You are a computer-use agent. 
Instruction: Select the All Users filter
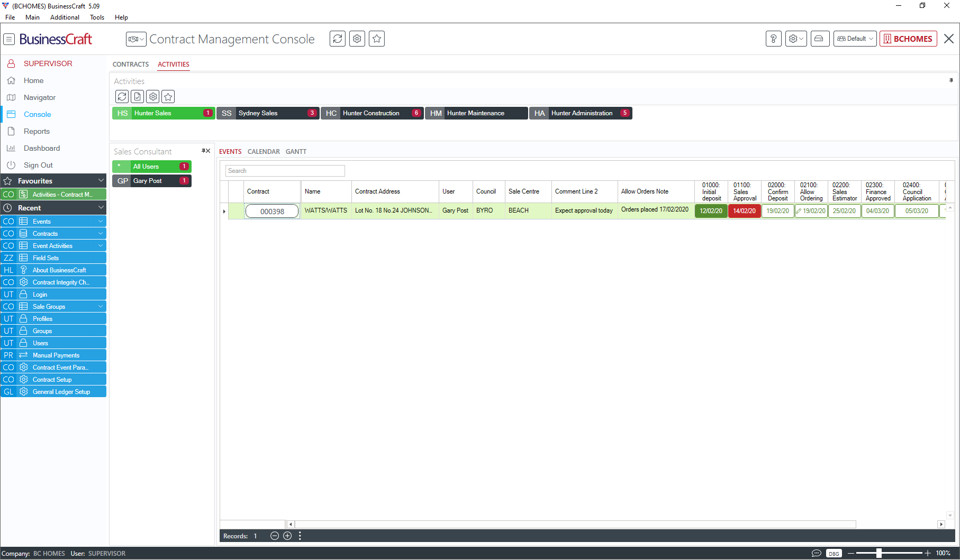pyautogui.click(x=152, y=167)
